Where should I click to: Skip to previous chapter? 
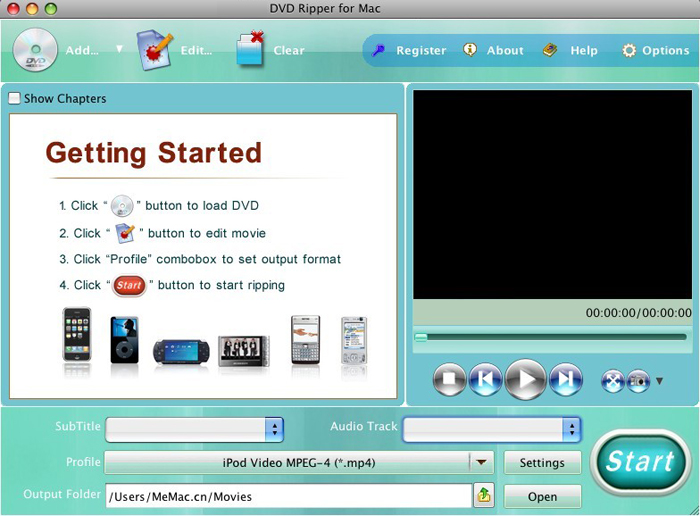(485, 379)
